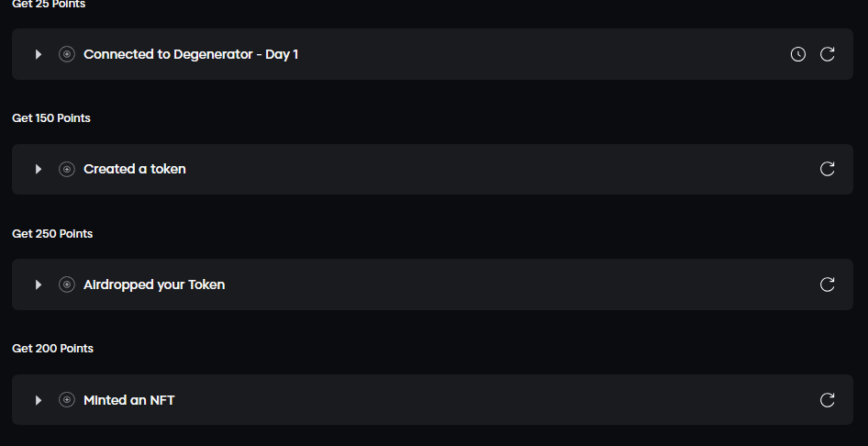Expand the Minted an NFT row arrow

39,400
